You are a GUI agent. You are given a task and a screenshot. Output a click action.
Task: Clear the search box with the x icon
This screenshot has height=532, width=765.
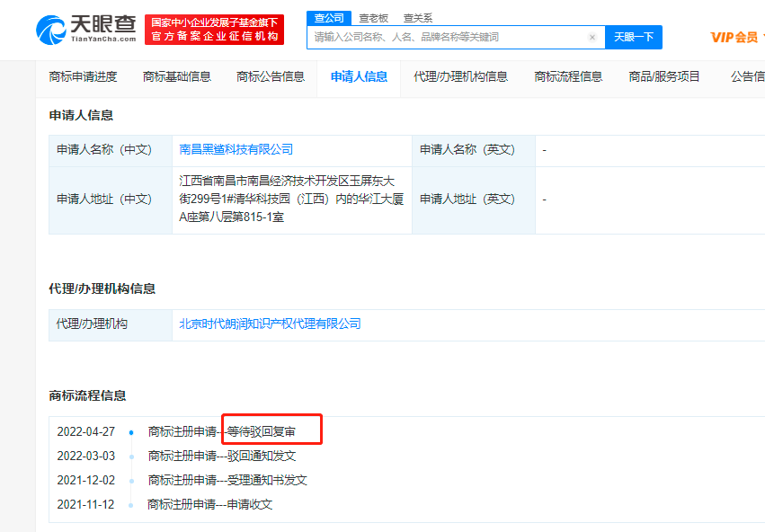pos(592,37)
